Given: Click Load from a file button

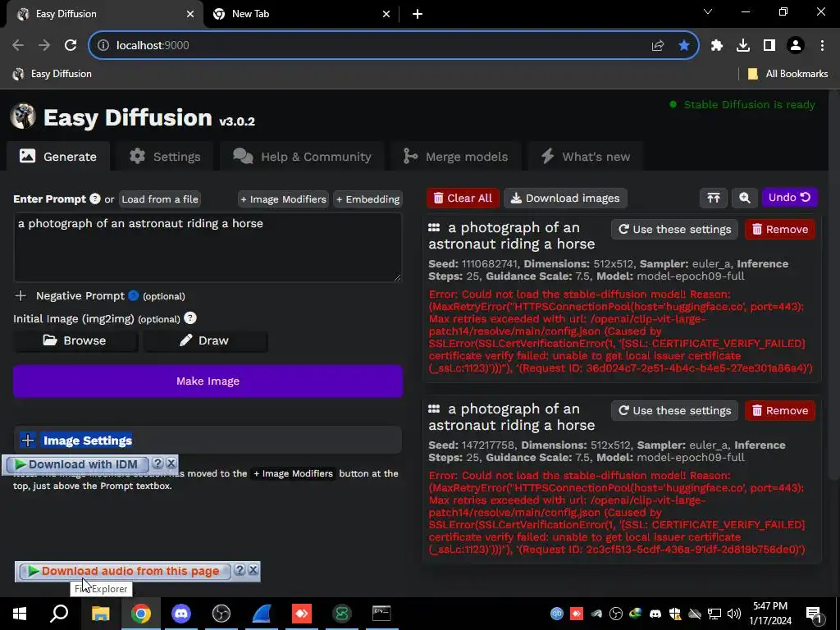Looking at the screenshot, I should tap(160, 199).
